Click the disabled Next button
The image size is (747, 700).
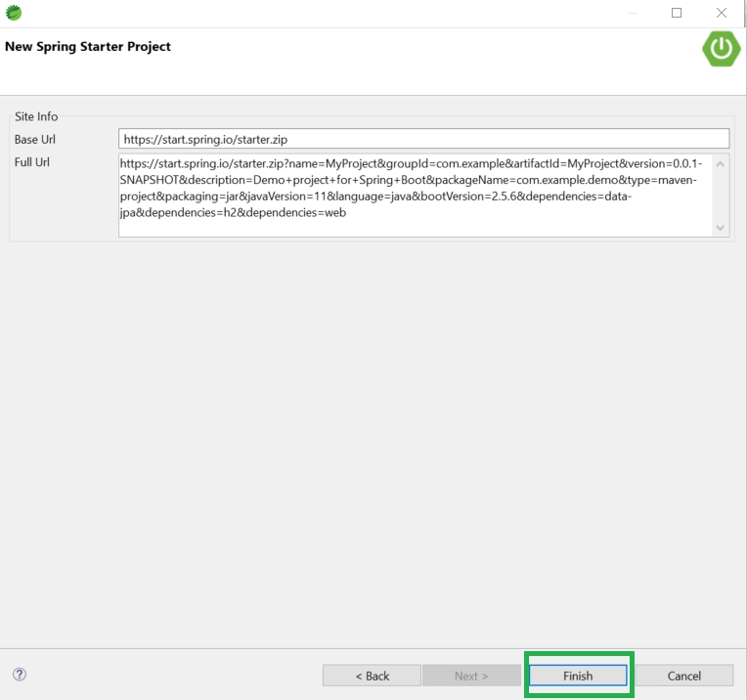470,676
